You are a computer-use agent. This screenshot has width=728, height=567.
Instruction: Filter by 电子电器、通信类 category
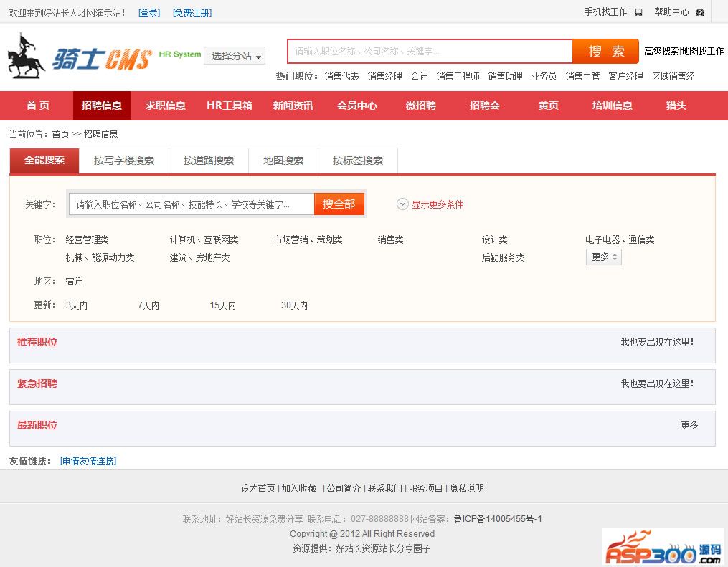620,240
